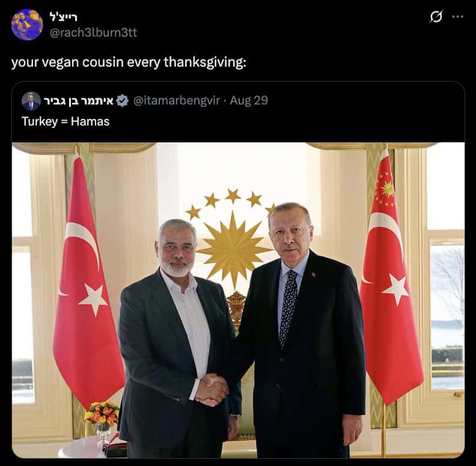Image resolution: width=476 pixels, height=466 pixels.
Task: Click the blue verified badge checkmark
Action: tap(123, 101)
